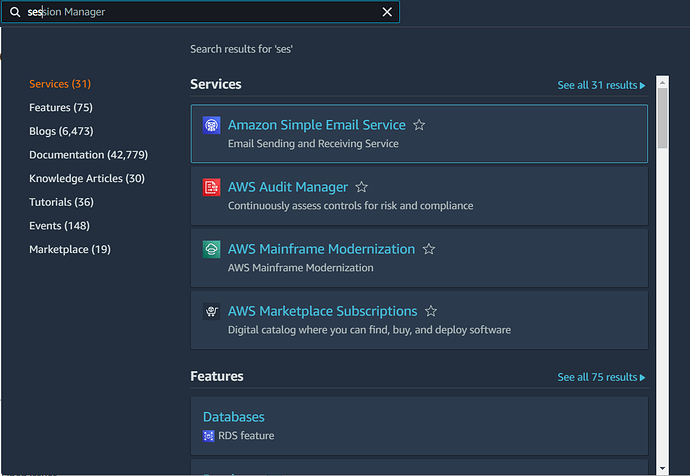Image resolution: width=690 pixels, height=476 pixels.
Task: Click the RDS feature icon under Databases
Action: [209, 436]
